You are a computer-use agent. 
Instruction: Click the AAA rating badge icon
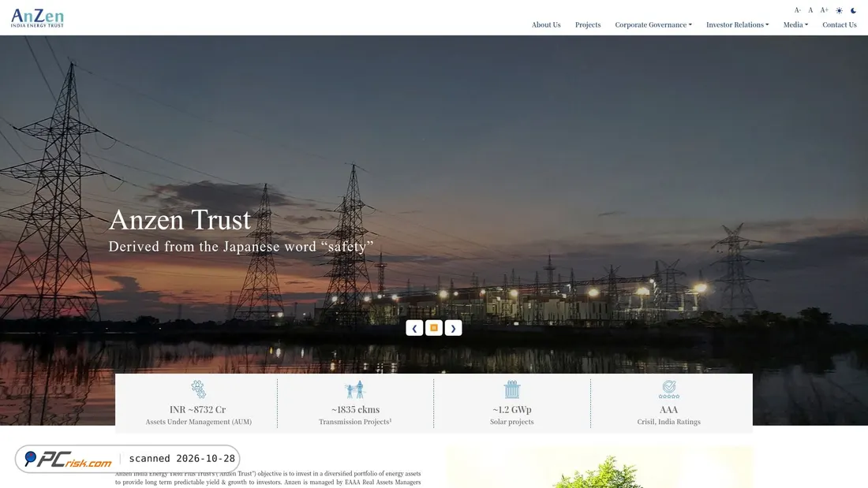668,389
